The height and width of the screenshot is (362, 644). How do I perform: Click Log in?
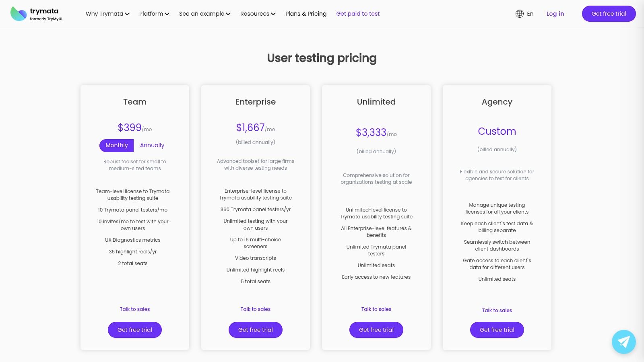point(555,14)
